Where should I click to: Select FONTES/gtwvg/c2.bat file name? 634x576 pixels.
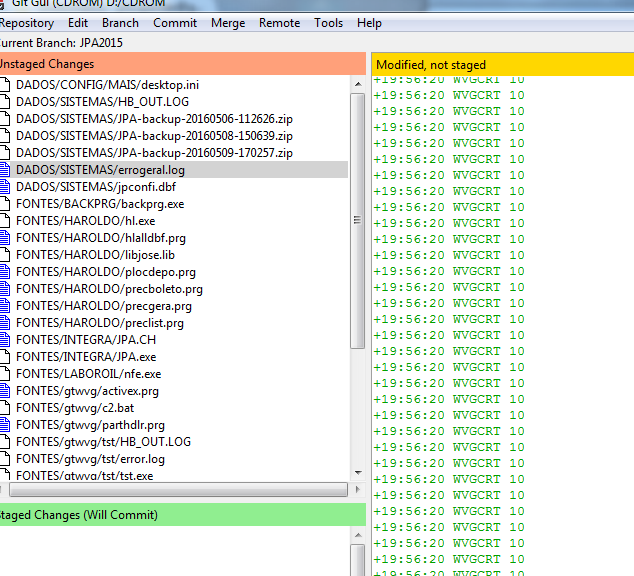click(75, 408)
